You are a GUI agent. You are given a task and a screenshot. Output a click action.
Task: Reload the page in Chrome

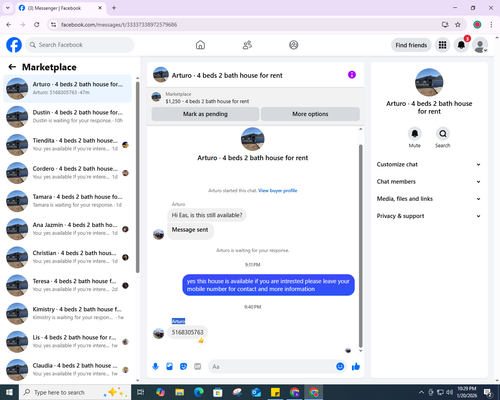click(x=37, y=25)
